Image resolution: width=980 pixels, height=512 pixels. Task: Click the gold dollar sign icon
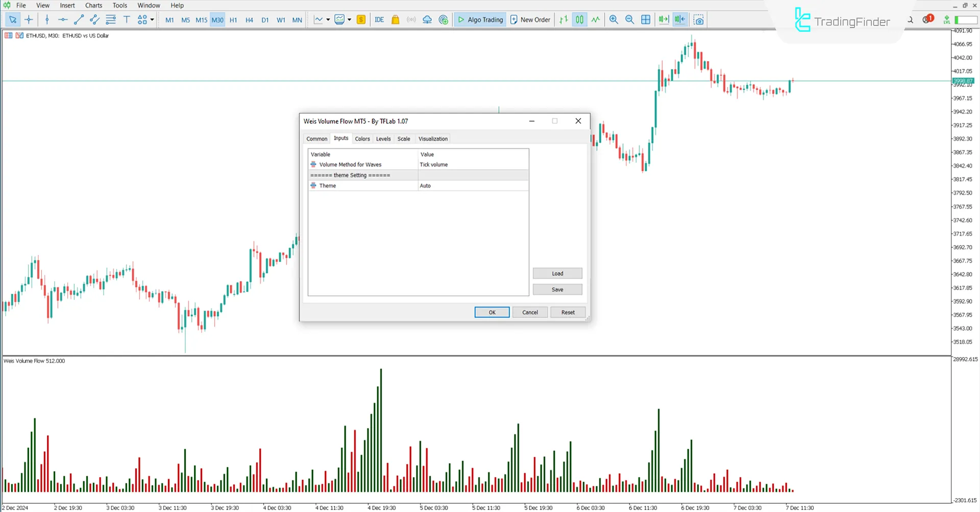(361, 20)
